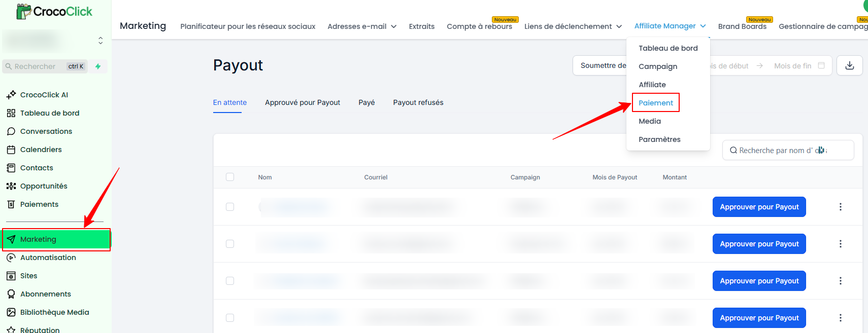
Task: Select Campaign in Affiliate Manager menu
Action: (658, 66)
